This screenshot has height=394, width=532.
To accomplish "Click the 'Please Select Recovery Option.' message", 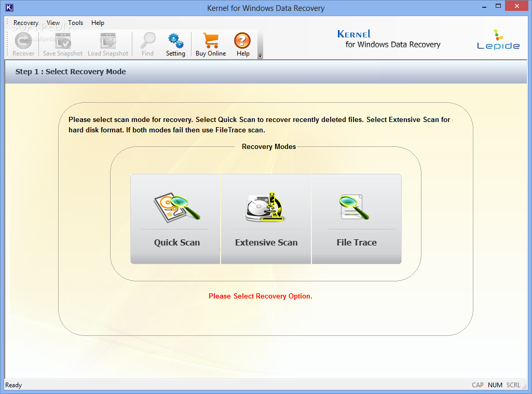I will coord(260,296).
